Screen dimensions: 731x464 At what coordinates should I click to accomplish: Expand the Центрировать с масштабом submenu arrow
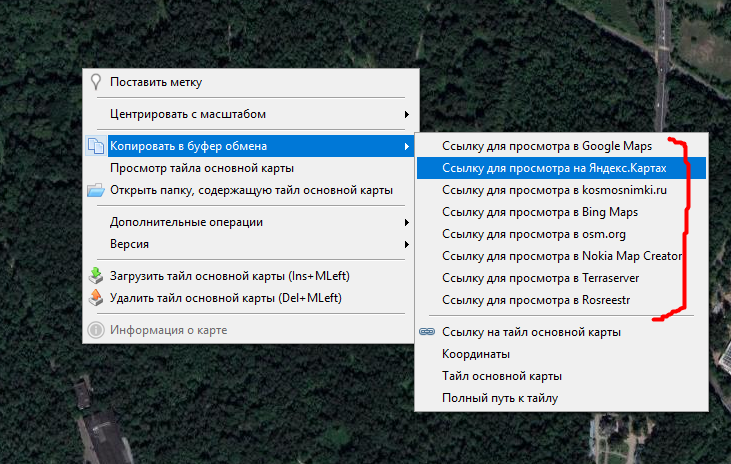[x=406, y=114]
